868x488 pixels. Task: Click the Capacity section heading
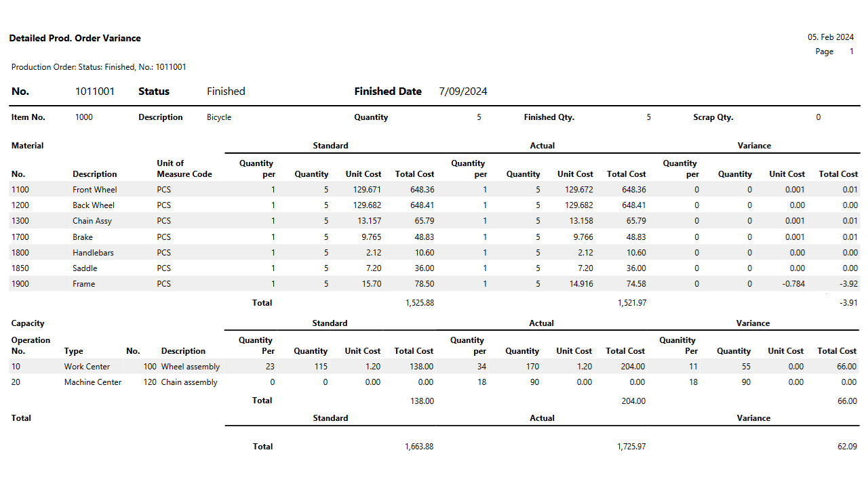(x=28, y=323)
